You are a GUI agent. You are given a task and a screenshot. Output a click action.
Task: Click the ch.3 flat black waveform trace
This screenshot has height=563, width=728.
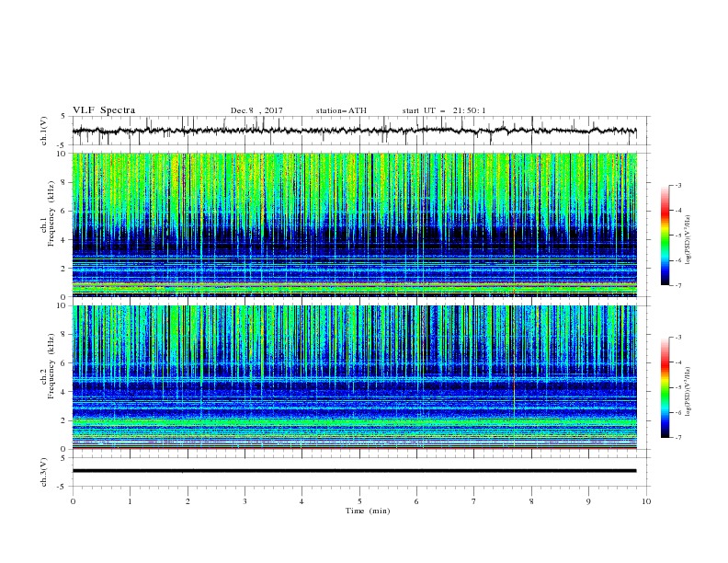(354, 471)
